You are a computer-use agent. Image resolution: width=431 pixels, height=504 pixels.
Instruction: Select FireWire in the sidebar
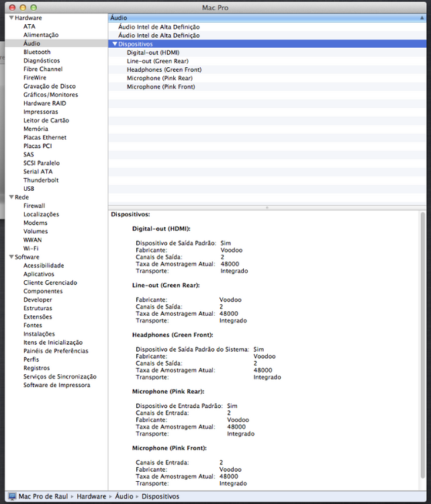pyautogui.click(x=35, y=77)
